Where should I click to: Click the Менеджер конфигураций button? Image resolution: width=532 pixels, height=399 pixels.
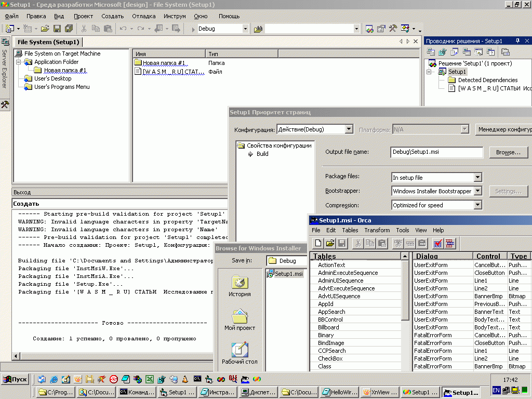click(x=503, y=129)
